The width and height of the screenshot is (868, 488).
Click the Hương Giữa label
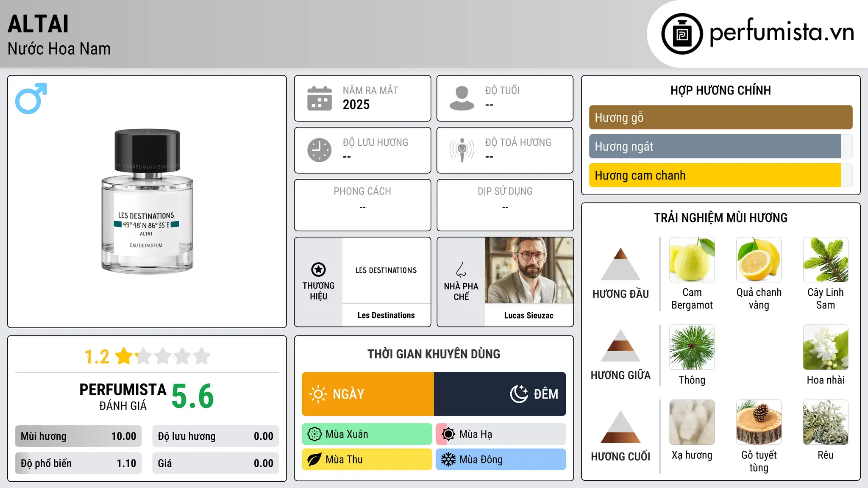click(620, 375)
